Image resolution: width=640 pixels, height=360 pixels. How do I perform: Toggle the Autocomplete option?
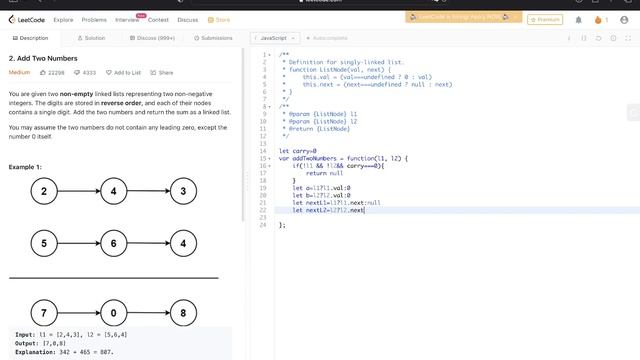click(327, 38)
